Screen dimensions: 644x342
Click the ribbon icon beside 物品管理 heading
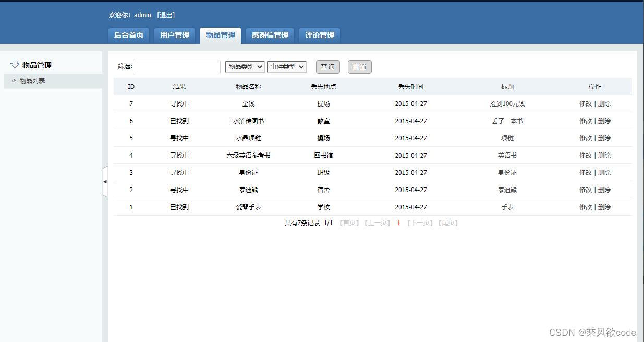point(15,63)
